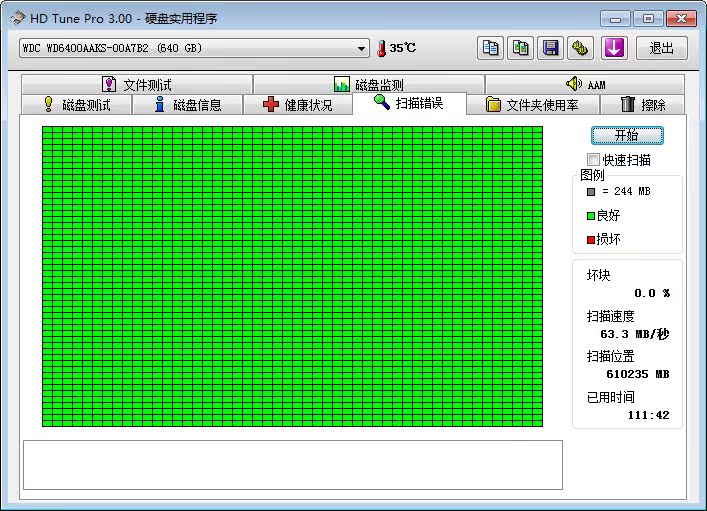Screen dimensions: 707x511
Task: Open the AAM tab
Action: (585, 84)
